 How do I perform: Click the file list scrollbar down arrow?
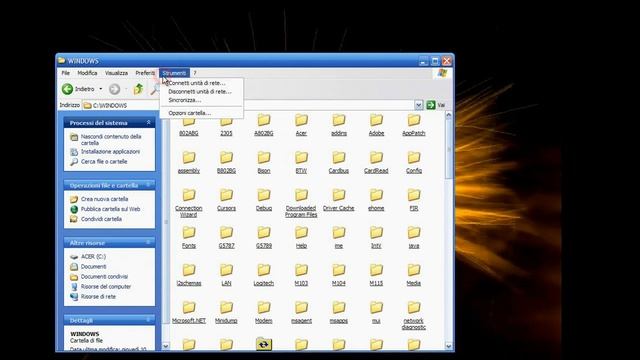(x=449, y=346)
